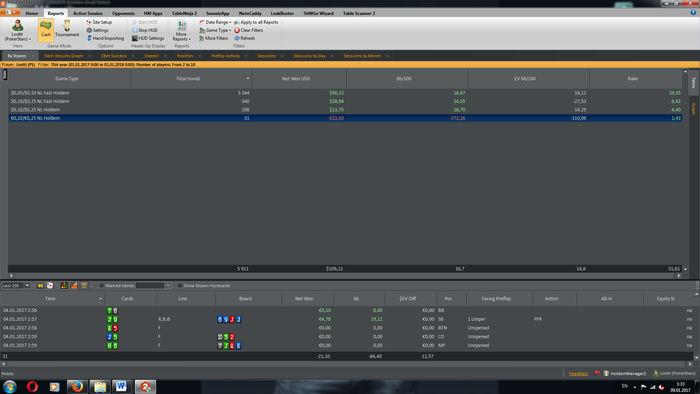
Task: Open the Opponents ribbon tab
Action: (x=123, y=13)
